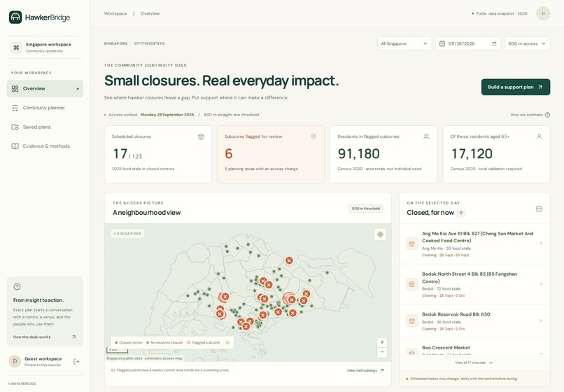Viewport: 564px width, 392px height.
Task: Zoom in on the map with plus
Action: (382, 342)
